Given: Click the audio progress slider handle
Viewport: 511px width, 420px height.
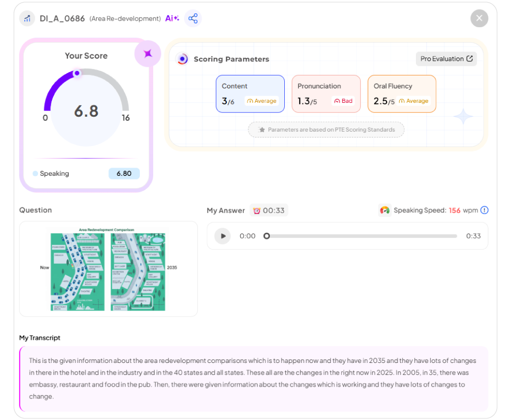Looking at the screenshot, I should (266, 236).
